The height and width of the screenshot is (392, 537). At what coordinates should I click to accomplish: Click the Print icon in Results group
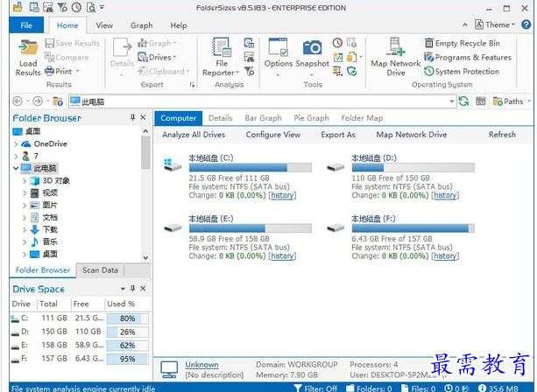click(x=50, y=71)
